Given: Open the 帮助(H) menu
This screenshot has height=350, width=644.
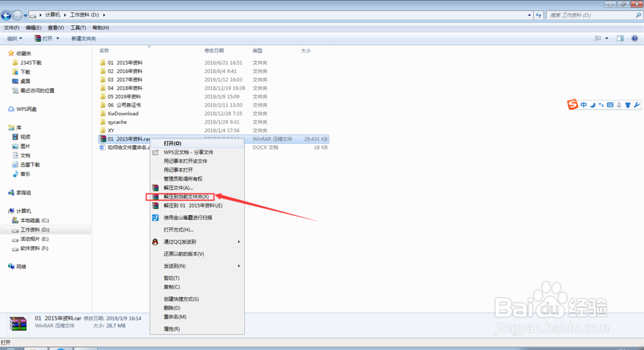Looking at the screenshot, I should [100, 28].
